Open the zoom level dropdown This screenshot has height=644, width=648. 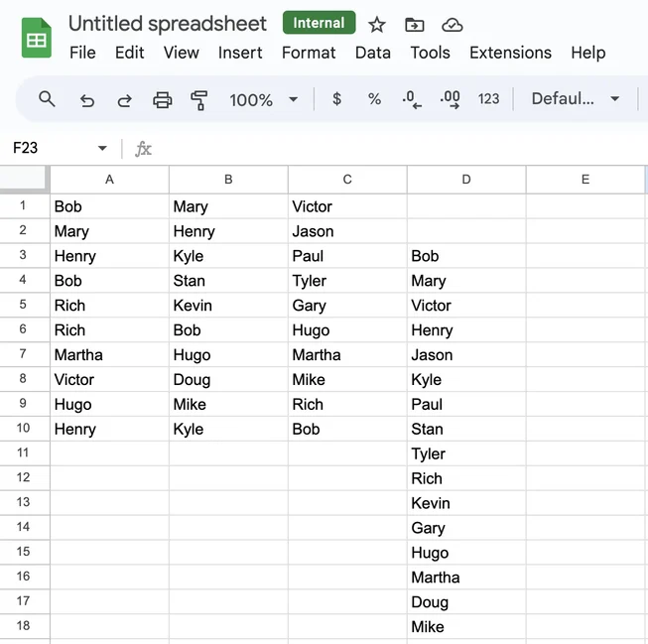264,99
